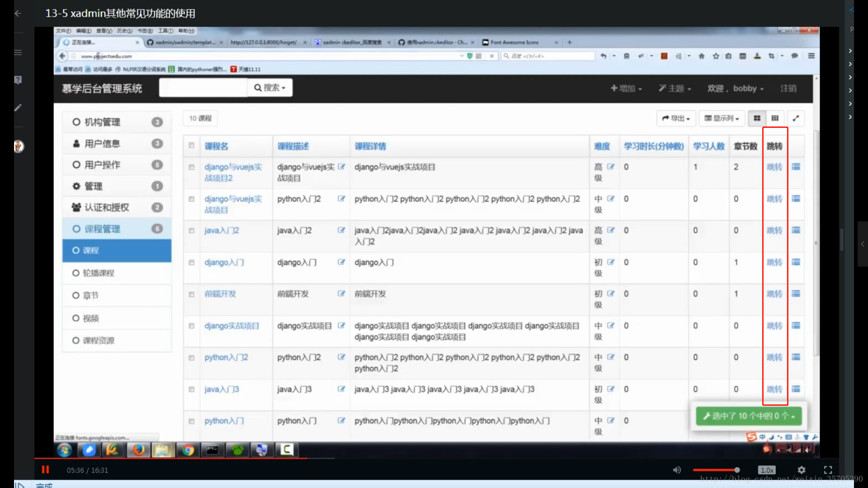Toggle the fullscreen expand table icon
Image resolution: width=868 pixels, height=488 pixels.
[x=796, y=118]
